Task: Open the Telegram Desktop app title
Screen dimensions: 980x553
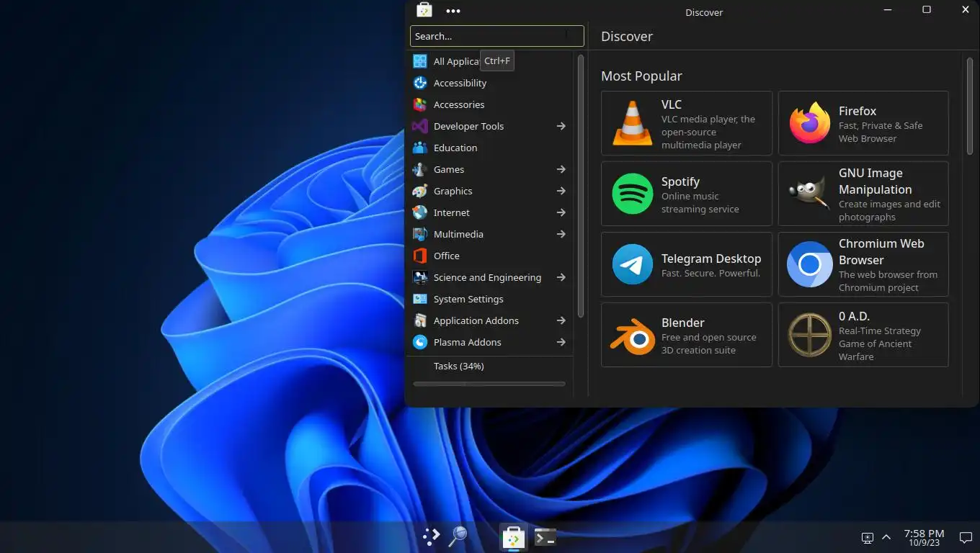Action: coord(711,258)
